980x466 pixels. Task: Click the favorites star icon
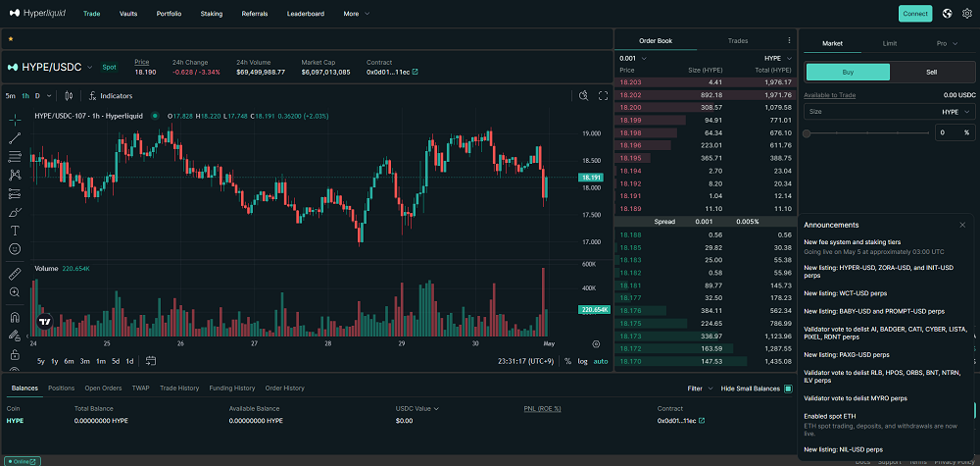[x=11, y=39]
